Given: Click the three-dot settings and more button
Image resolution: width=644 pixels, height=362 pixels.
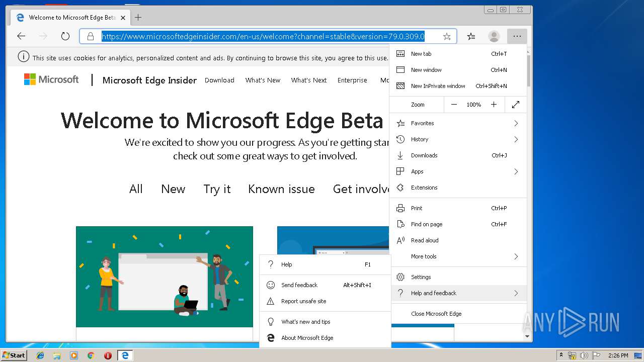Looking at the screenshot, I should pos(517,36).
